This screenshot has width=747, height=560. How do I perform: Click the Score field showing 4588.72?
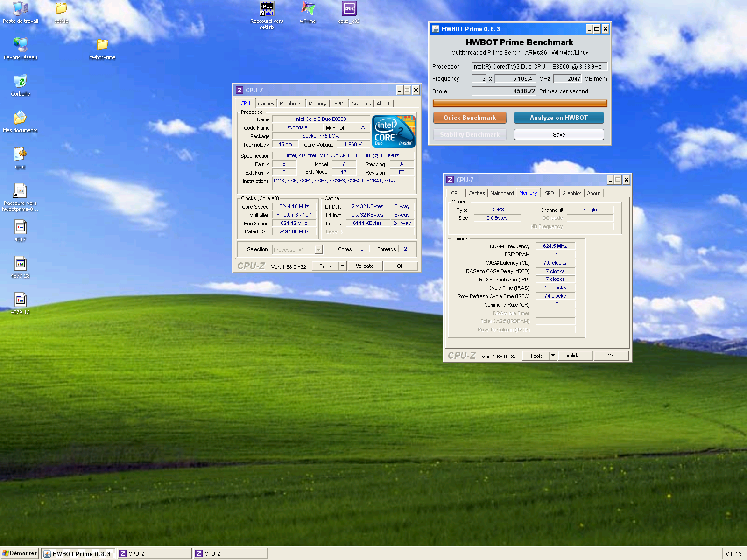(504, 91)
